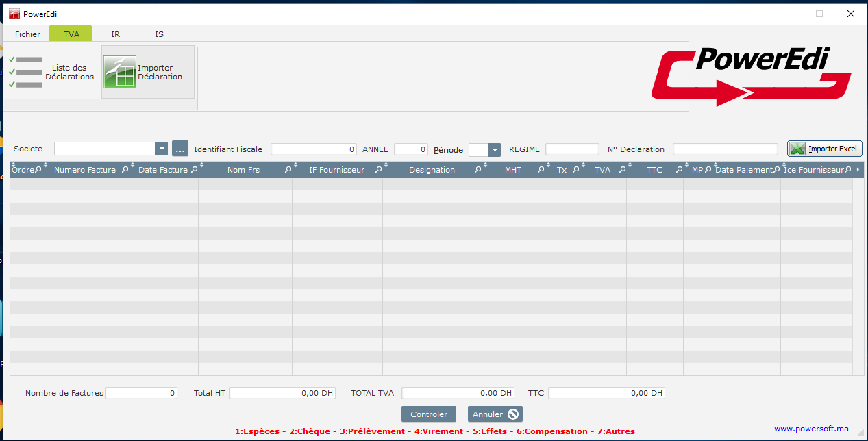The width and height of the screenshot is (868, 441).
Task: Click search icon in IF Fournisseur column
Action: 378,170
